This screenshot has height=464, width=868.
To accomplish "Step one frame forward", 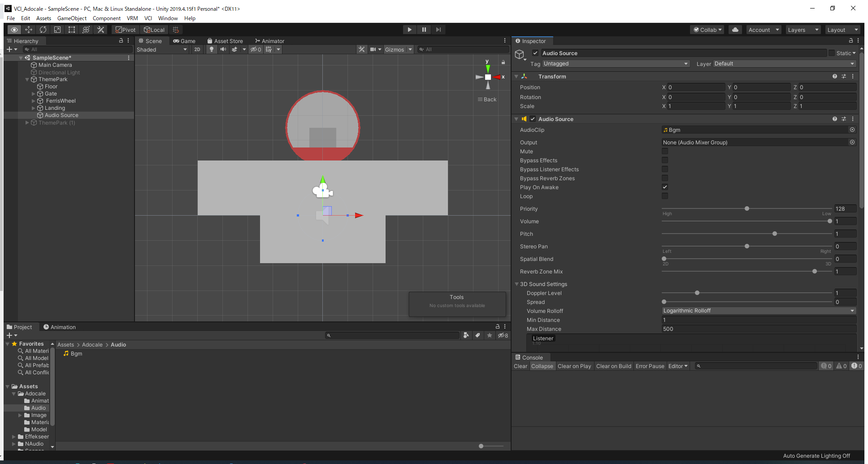I will pos(438,30).
